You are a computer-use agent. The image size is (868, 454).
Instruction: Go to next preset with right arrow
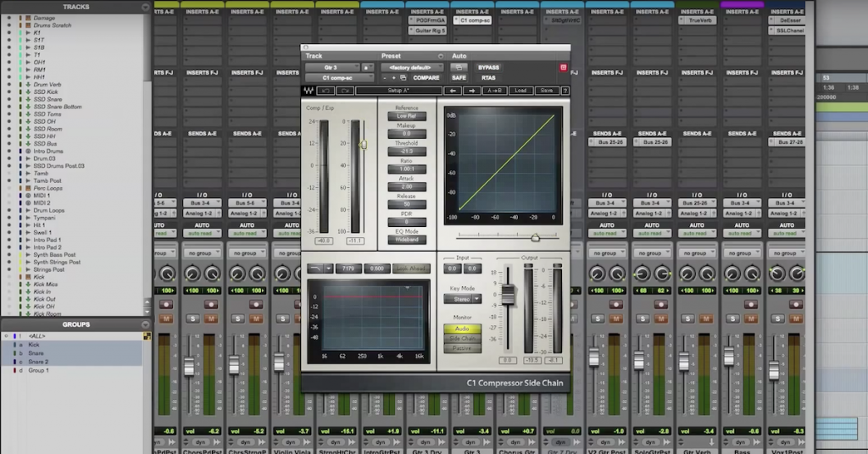click(x=471, y=91)
